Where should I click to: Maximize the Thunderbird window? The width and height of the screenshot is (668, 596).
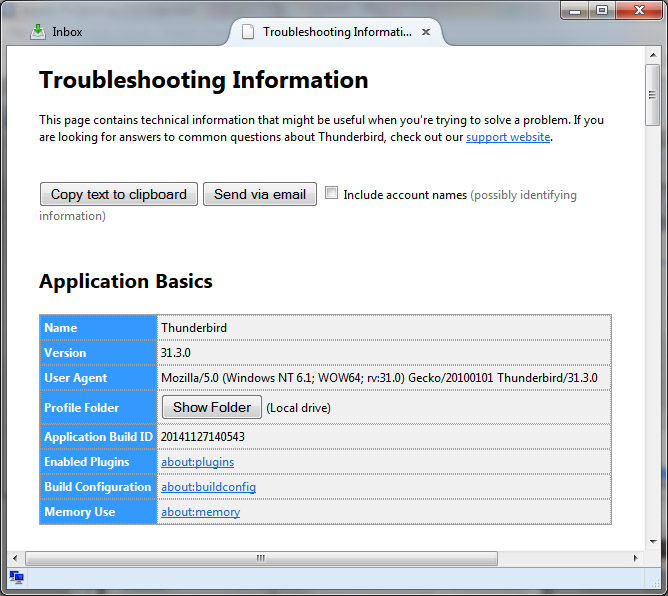(602, 11)
